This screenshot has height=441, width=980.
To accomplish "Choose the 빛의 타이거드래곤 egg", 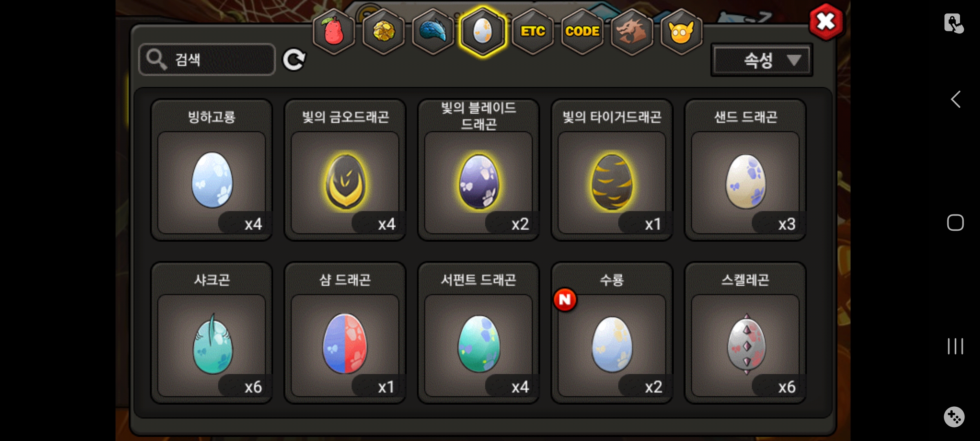I will pyautogui.click(x=612, y=170).
